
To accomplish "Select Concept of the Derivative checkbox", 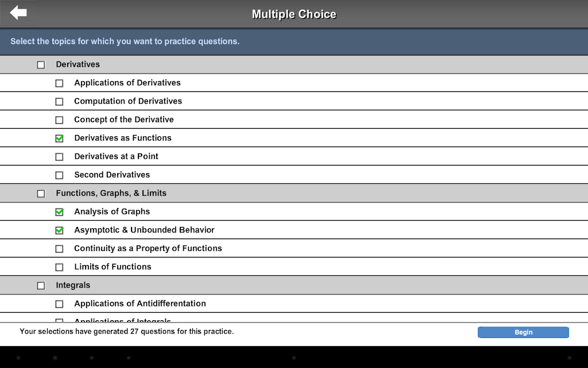I will point(59,120).
